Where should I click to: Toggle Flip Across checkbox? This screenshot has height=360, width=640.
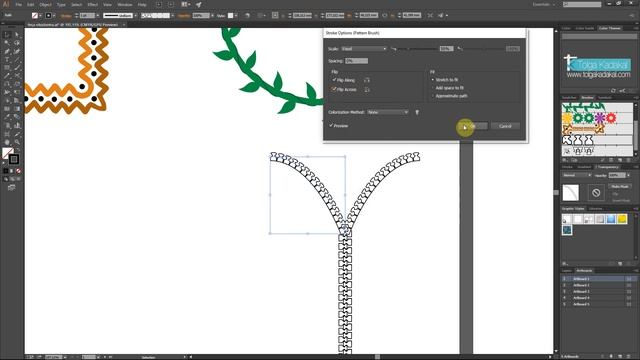point(334,89)
